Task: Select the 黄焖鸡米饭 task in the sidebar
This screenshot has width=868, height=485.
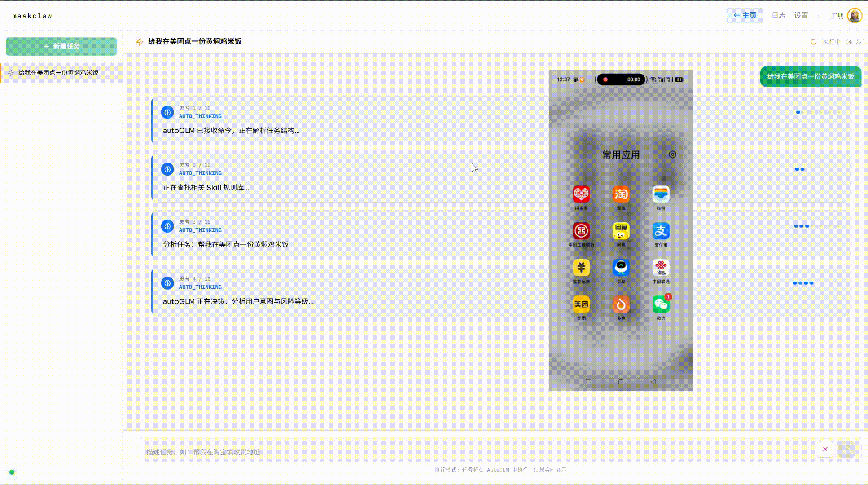Action: [58, 73]
